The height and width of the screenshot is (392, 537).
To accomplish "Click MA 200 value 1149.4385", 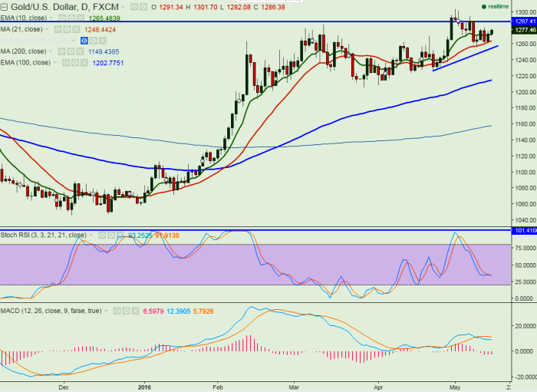I will [x=104, y=52].
